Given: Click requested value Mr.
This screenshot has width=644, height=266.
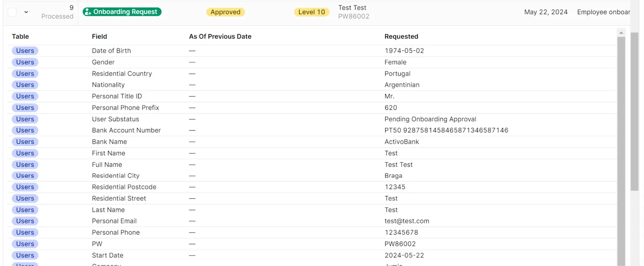Looking at the screenshot, I should (389, 96).
